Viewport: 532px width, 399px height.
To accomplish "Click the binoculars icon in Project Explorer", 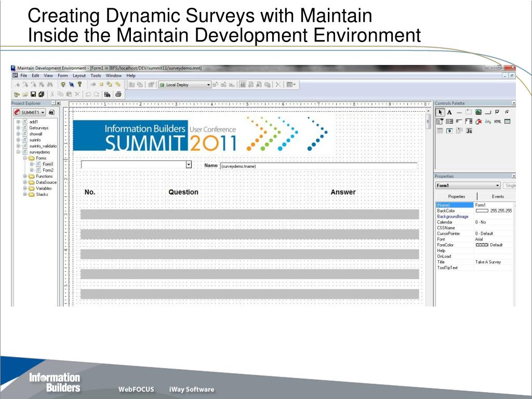I will point(51,112).
